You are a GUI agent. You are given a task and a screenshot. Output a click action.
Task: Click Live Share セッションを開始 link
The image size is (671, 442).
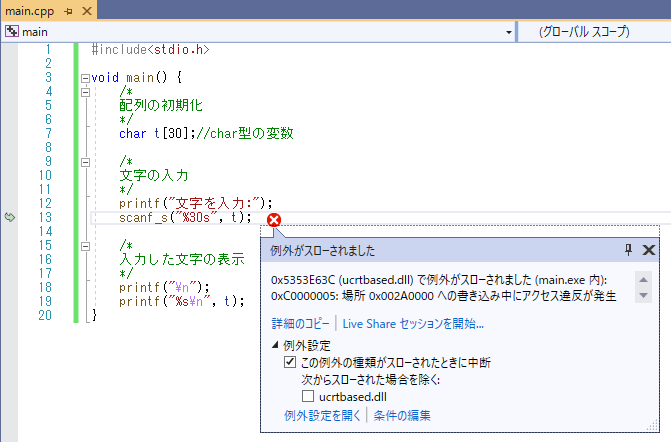click(x=413, y=323)
